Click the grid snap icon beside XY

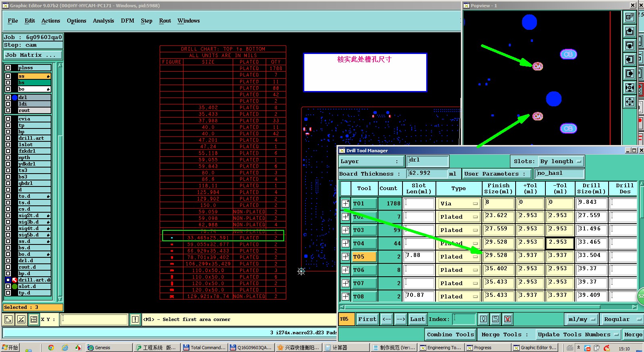[x=34, y=319]
